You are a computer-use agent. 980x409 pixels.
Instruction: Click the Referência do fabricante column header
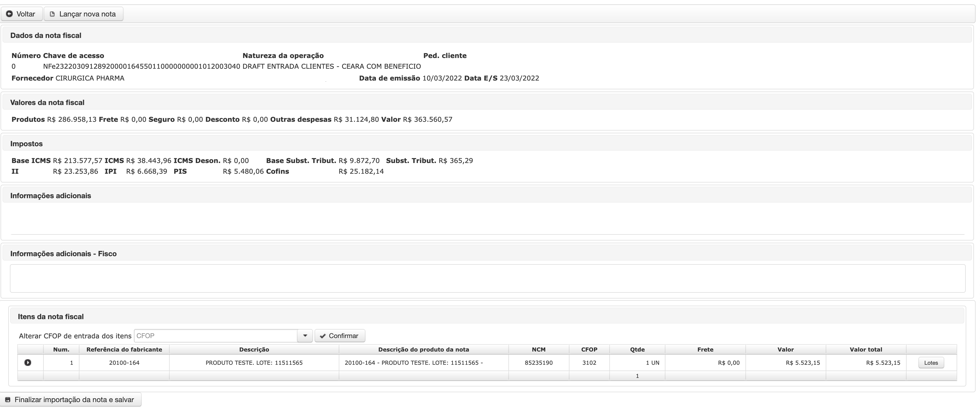click(124, 349)
